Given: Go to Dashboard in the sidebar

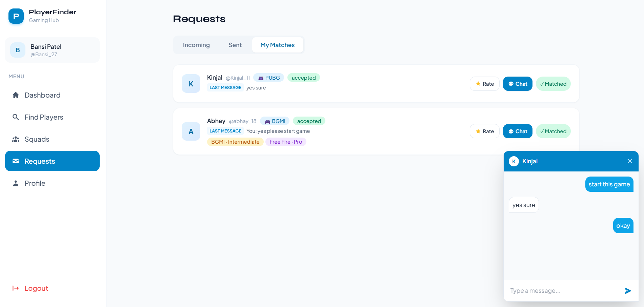Looking at the screenshot, I should (52, 95).
